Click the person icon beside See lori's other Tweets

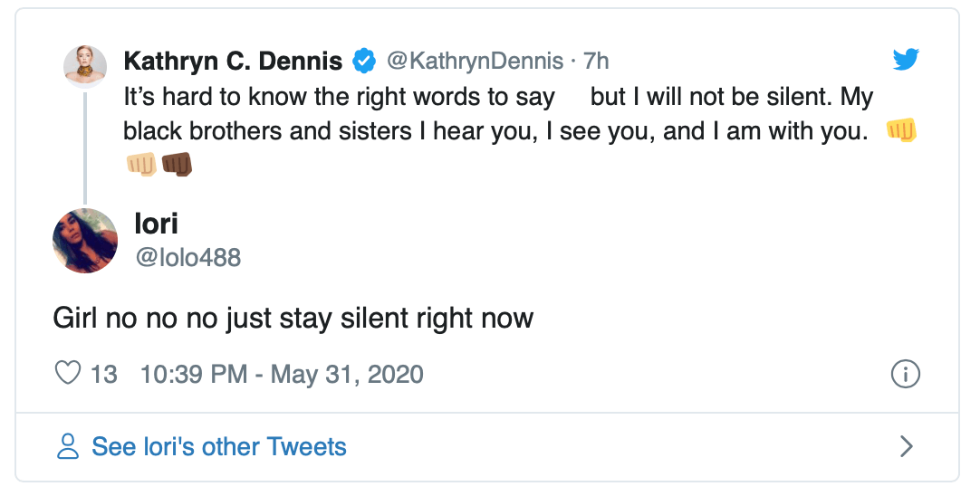click(x=68, y=446)
